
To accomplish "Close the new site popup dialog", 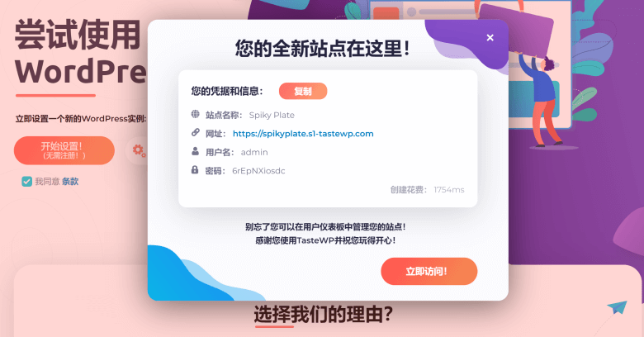I will click(490, 38).
